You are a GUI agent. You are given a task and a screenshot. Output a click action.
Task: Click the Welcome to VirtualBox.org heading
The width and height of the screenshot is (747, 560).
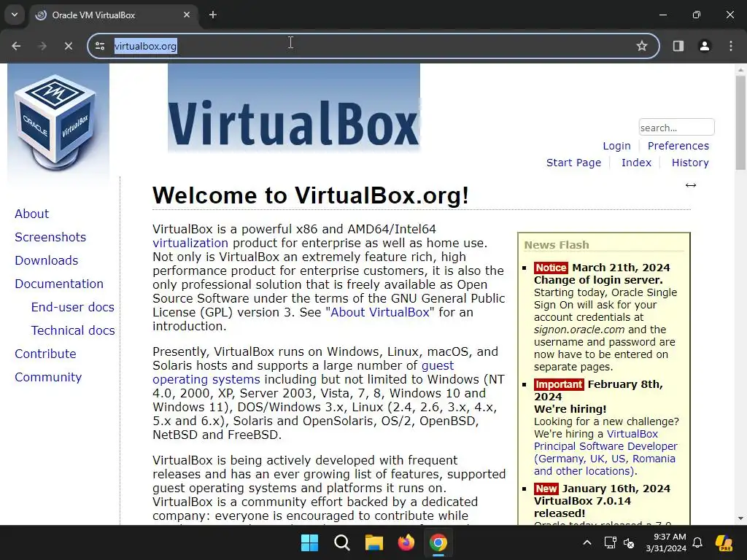coord(311,195)
